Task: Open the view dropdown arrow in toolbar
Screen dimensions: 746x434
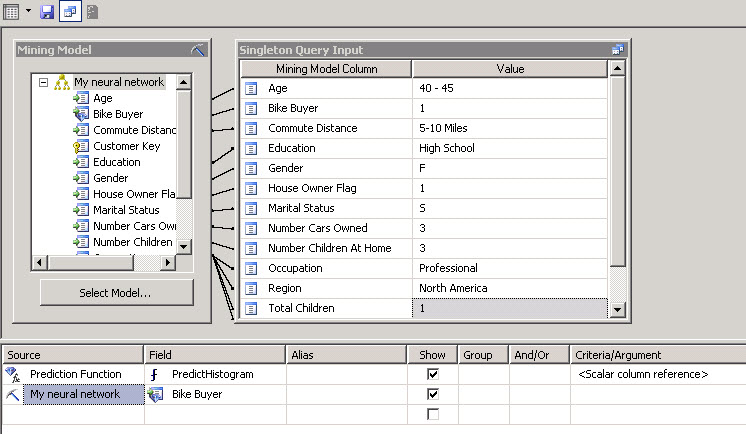Action: (28, 12)
